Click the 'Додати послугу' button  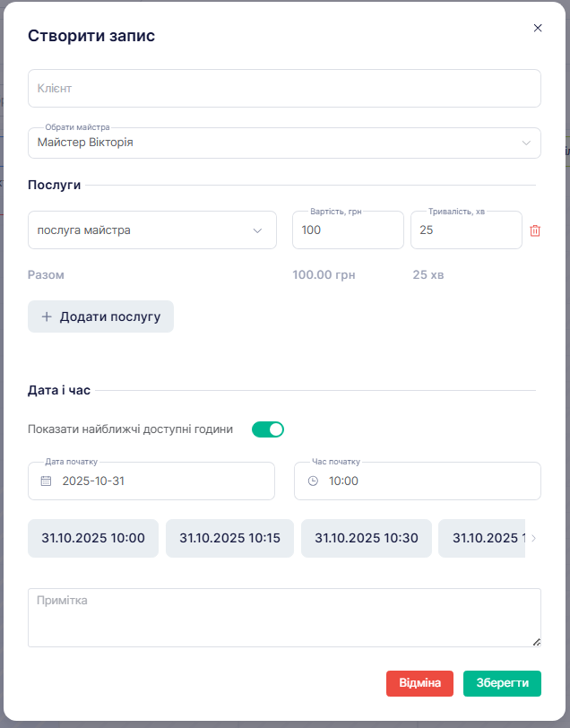click(x=100, y=316)
